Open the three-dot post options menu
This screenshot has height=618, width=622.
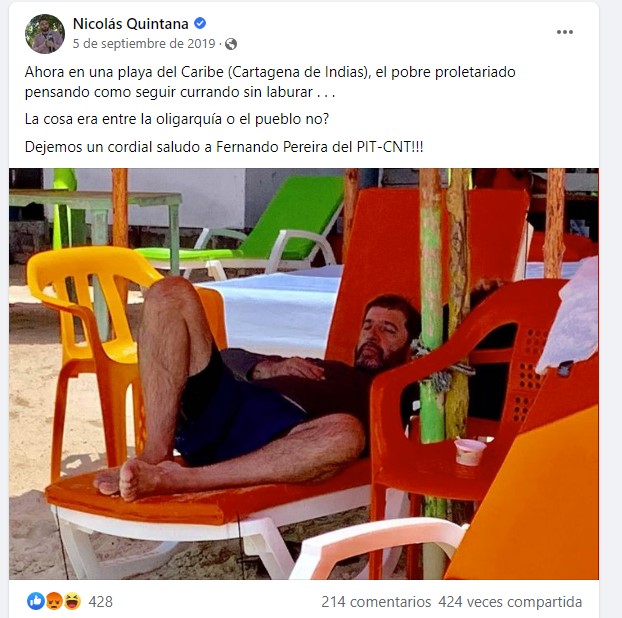click(564, 32)
